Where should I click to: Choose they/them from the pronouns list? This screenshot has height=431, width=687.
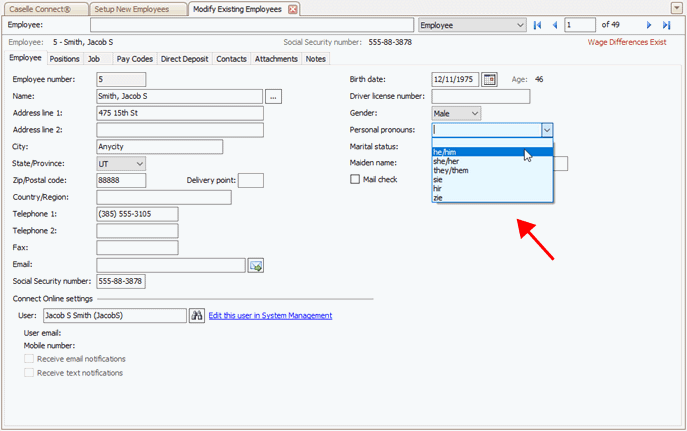[x=451, y=171]
